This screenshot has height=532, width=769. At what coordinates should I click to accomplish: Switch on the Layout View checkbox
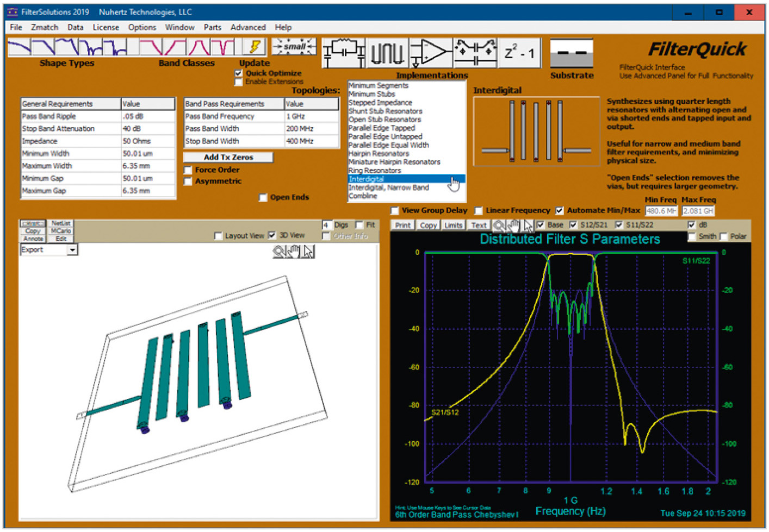pos(218,236)
